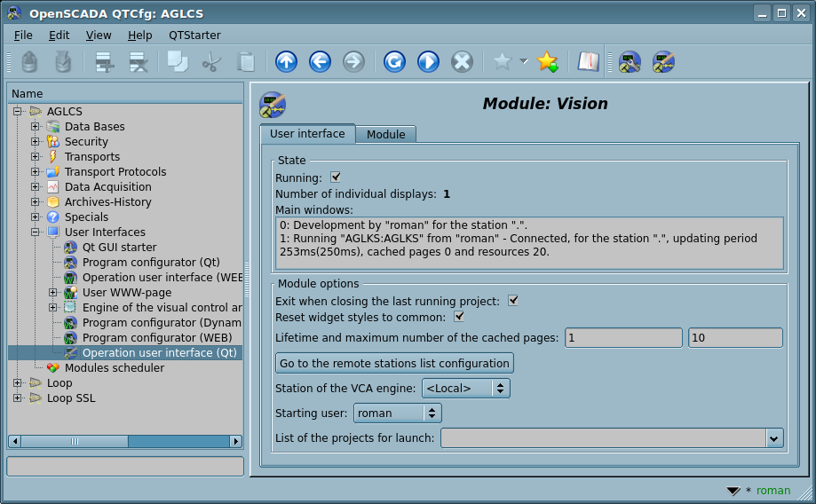816x504 pixels.
Task: Click the Modules scheduler icon in the tree
Action: (x=52, y=367)
